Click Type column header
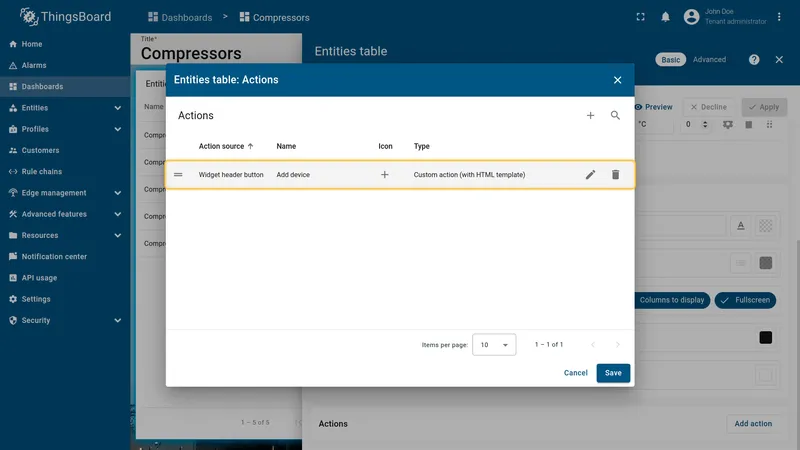Viewport: 800px width, 450px height. coord(421,146)
